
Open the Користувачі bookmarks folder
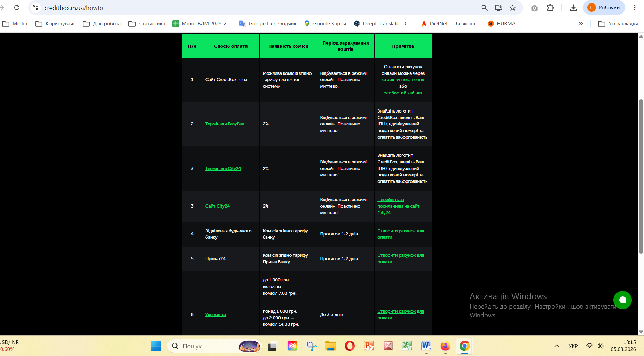pyautogui.click(x=55, y=24)
